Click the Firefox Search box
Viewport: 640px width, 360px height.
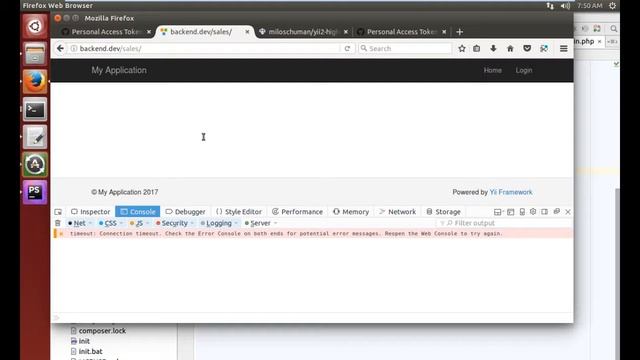point(406,48)
